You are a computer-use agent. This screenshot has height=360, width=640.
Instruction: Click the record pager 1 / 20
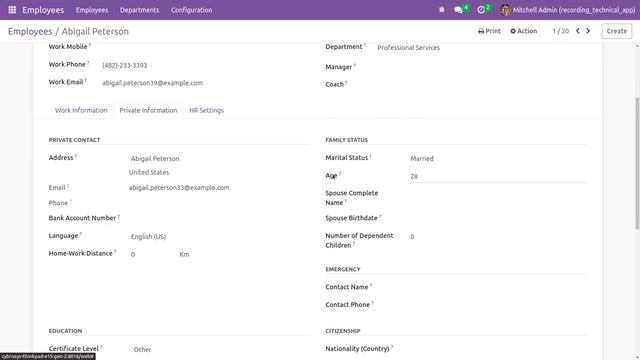click(561, 31)
